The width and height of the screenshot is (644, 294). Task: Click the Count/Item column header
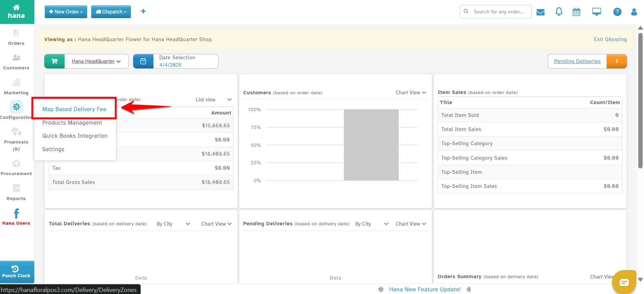[x=605, y=102]
